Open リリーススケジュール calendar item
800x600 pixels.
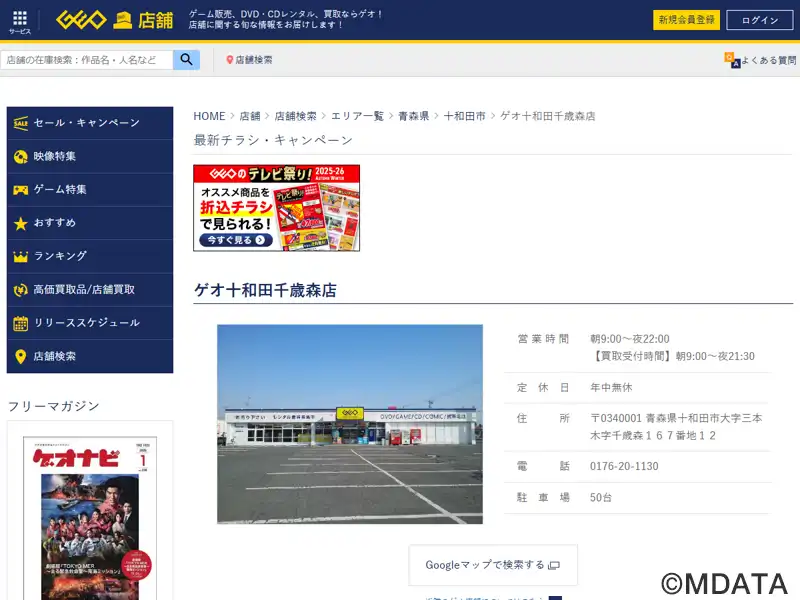pyautogui.click(x=89, y=323)
